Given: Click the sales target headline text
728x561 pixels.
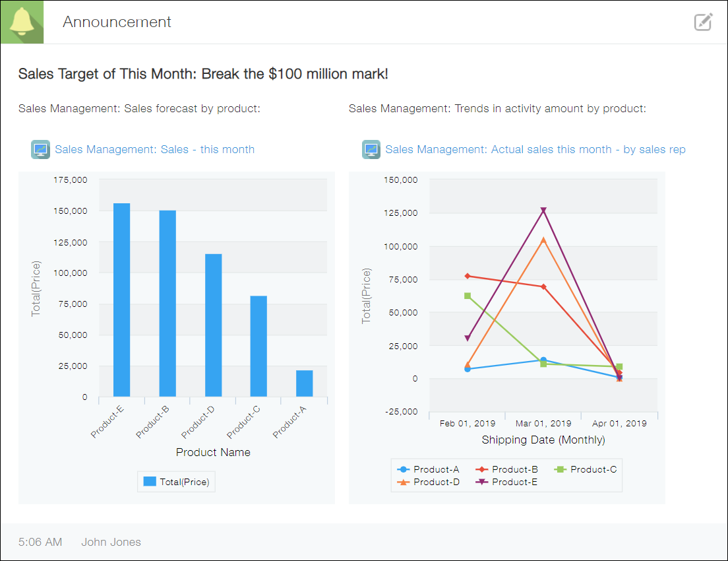Looking at the screenshot, I should point(204,74).
